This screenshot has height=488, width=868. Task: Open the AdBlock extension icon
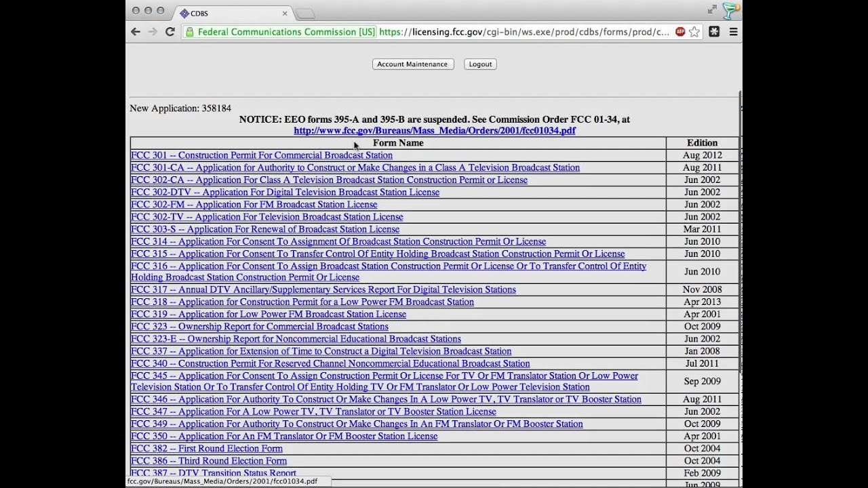tap(680, 32)
